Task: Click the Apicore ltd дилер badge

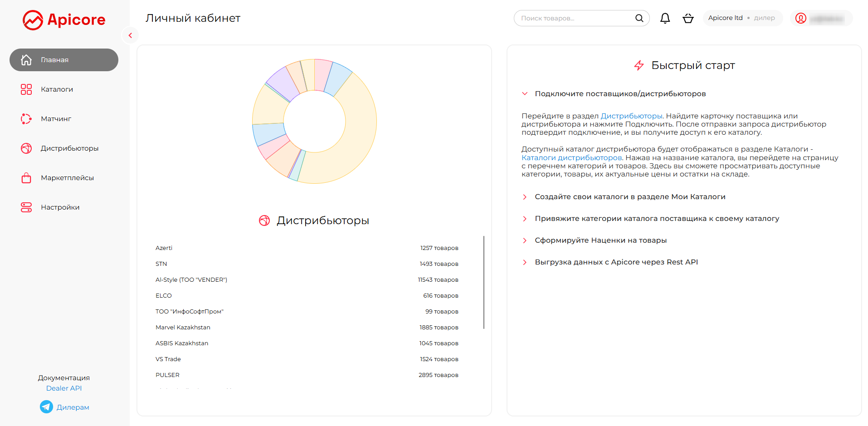Action: click(x=742, y=18)
